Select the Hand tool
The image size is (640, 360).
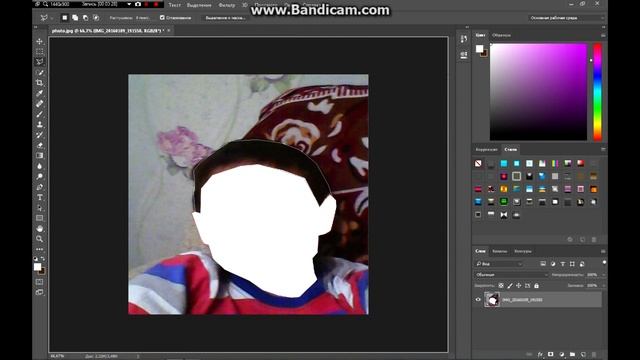point(40,229)
